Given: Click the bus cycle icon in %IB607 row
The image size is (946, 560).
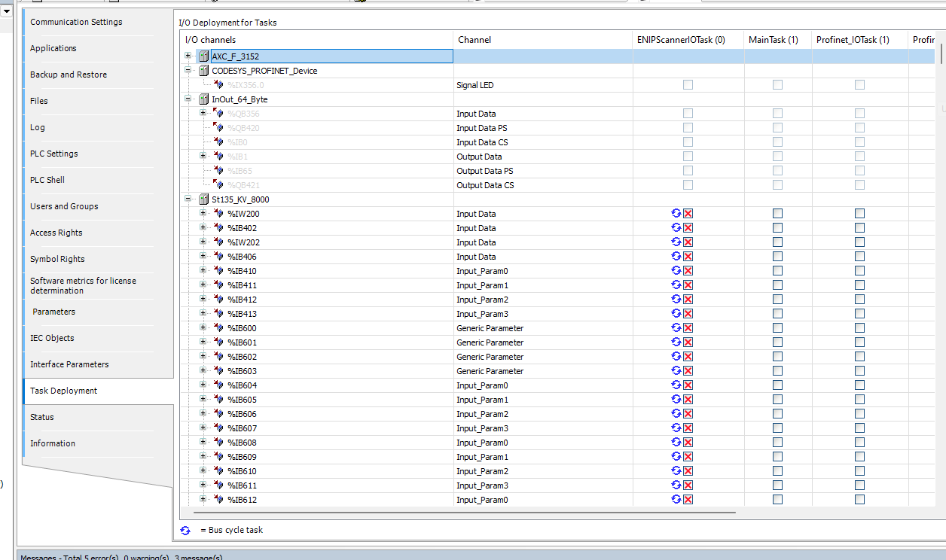Looking at the screenshot, I should click(x=676, y=428).
